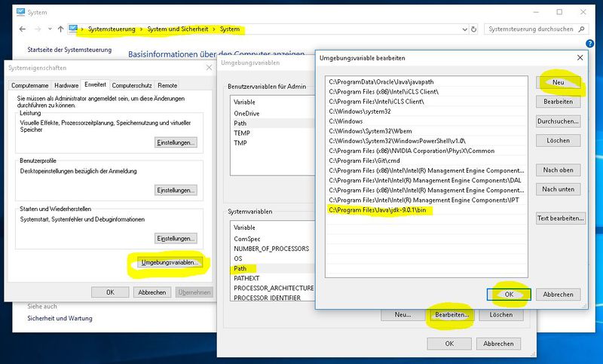
Task: Click the forward arrow in System window
Action: pyautogui.click(x=37, y=29)
